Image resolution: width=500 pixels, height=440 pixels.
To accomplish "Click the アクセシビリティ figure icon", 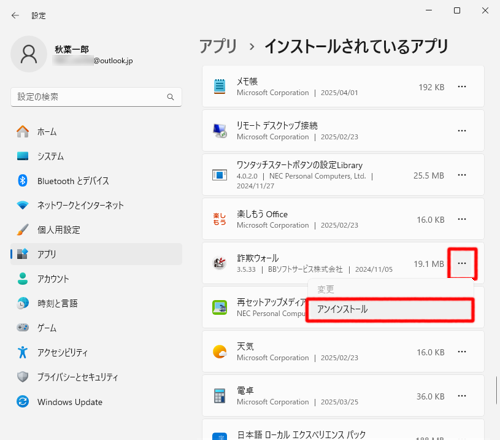I will point(23,352).
